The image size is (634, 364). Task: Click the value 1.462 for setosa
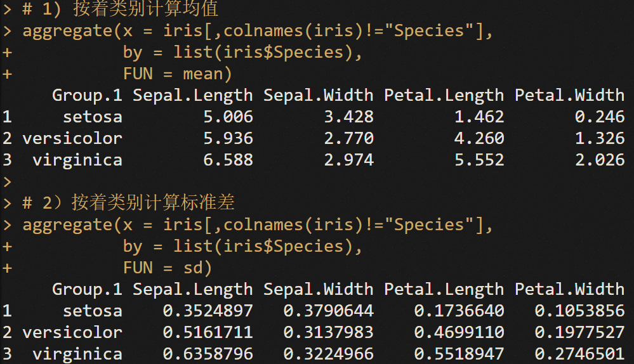pos(479,117)
